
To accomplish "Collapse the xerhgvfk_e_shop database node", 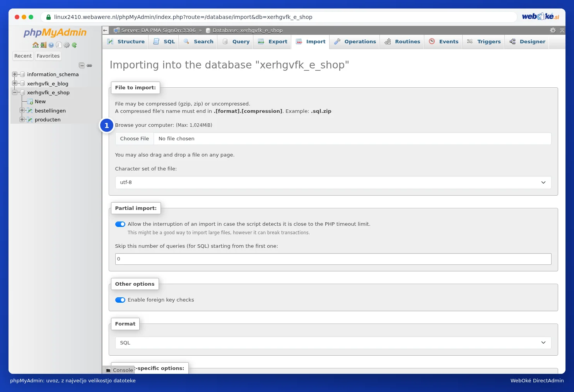I will tap(15, 92).
